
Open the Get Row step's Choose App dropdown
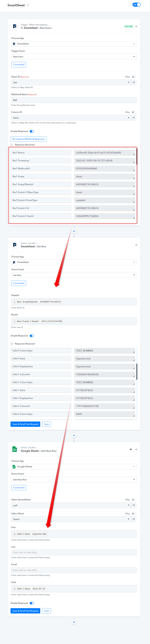coord(74,262)
